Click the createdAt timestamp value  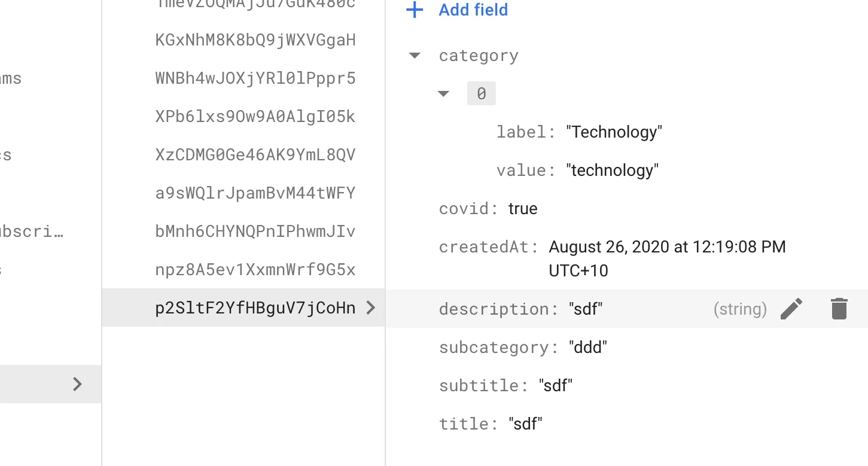[x=666, y=247]
